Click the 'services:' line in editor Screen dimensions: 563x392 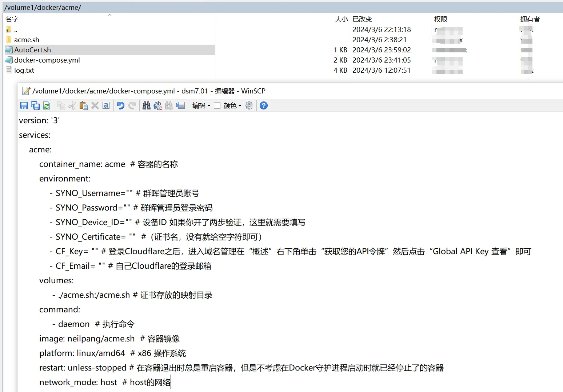click(35, 135)
